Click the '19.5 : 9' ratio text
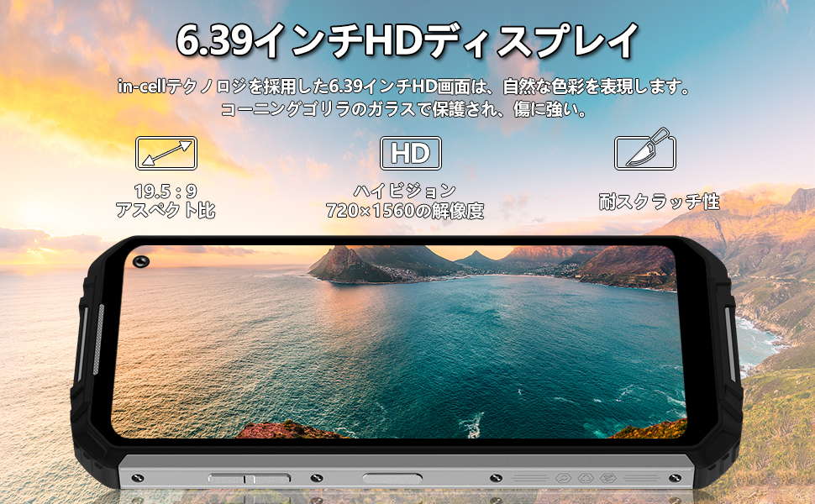Screen dimensions: 815x504 pyautogui.click(x=166, y=192)
